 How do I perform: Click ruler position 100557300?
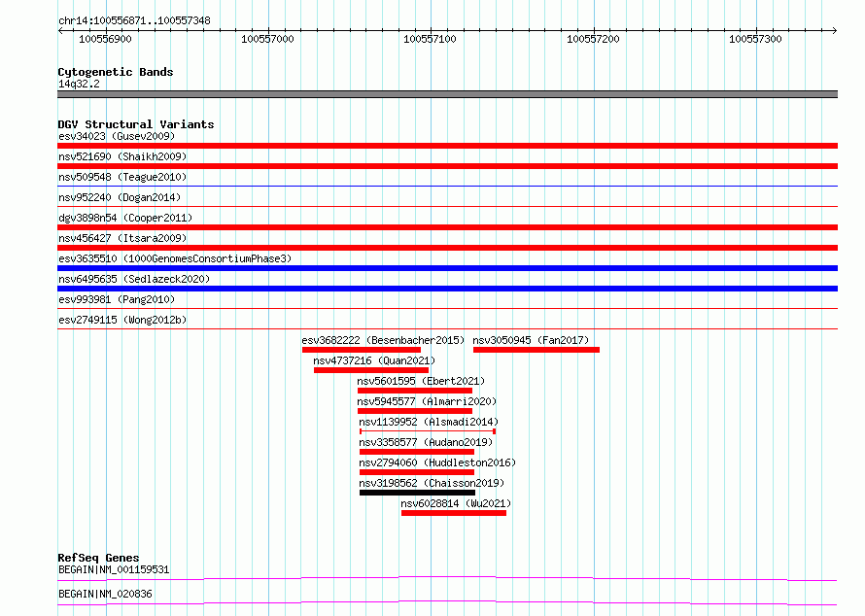pos(755,39)
